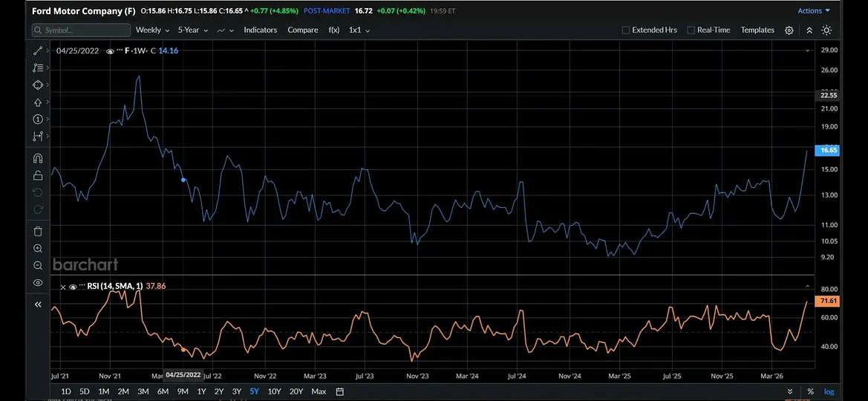Collapse the price pane chevron near 29.00

click(808, 50)
